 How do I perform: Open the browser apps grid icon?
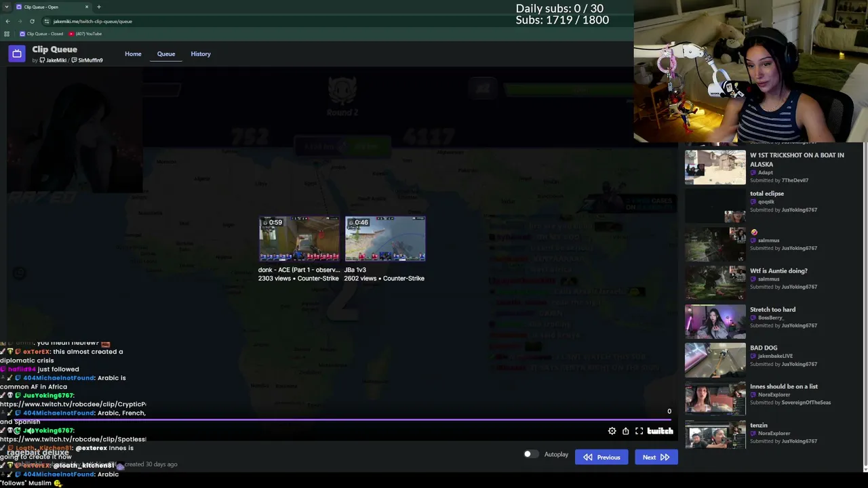[7, 34]
